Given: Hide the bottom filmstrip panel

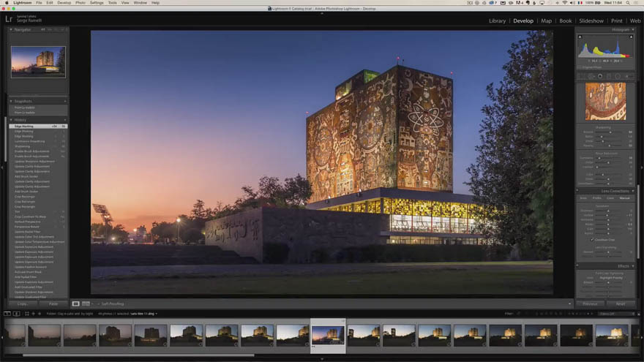Looking at the screenshot, I should pyautogui.click(x=322, y=359).
